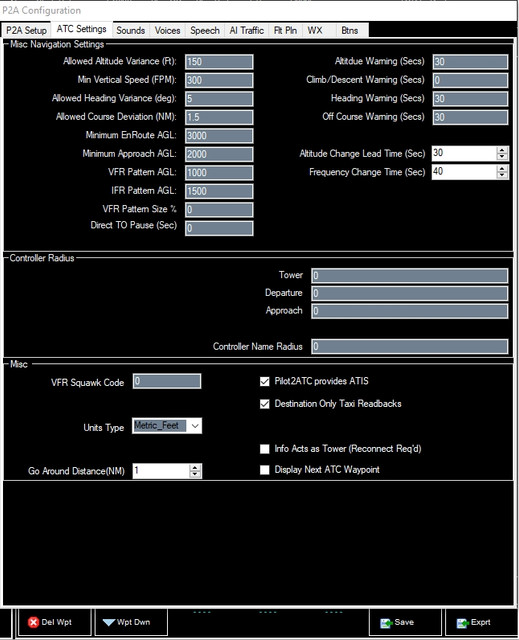
Task: Edit the Heading Warning seconds field
Action: point(470,99)
